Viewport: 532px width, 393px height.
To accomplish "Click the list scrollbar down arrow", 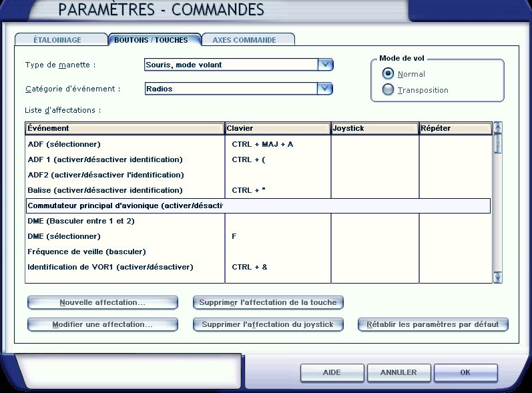I will 498,278.
